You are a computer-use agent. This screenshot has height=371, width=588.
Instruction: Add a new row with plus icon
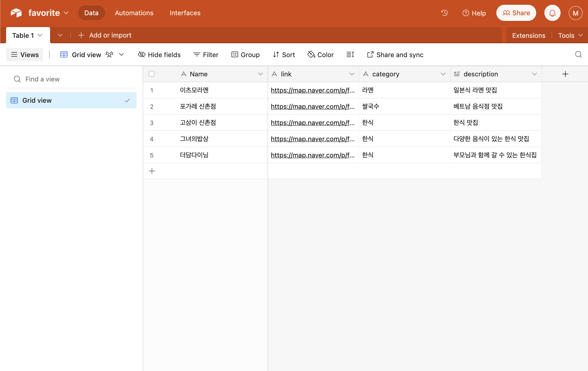152,171
